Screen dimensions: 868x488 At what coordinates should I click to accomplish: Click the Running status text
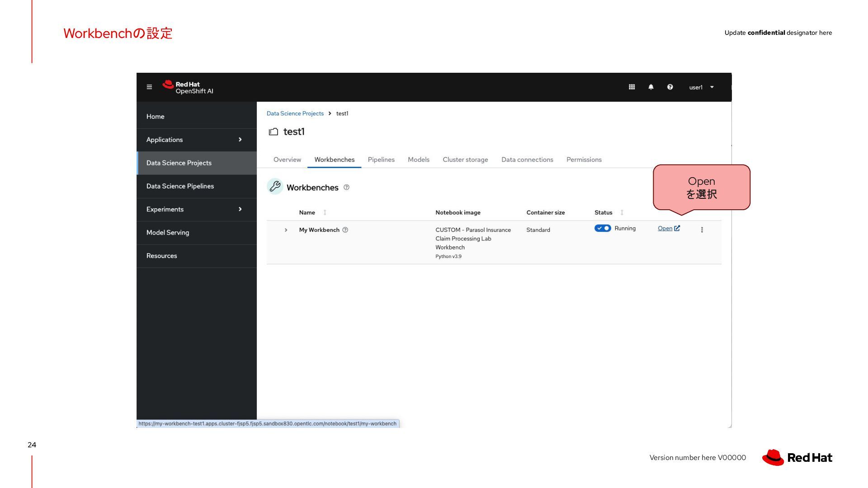pos(625,228)
